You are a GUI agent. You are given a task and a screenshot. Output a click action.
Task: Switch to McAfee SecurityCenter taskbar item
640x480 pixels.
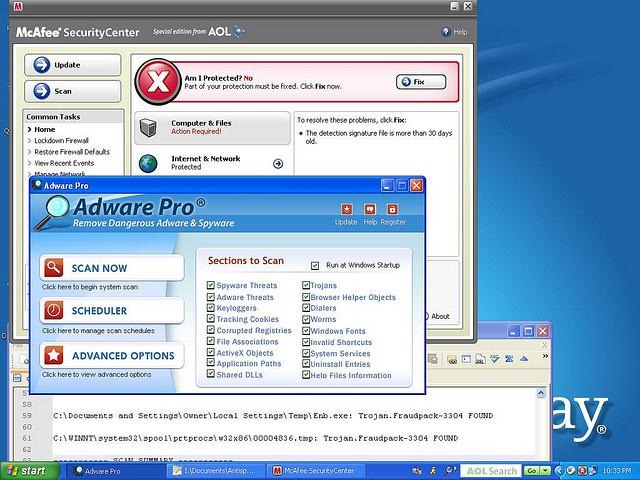tap(315, 470)
